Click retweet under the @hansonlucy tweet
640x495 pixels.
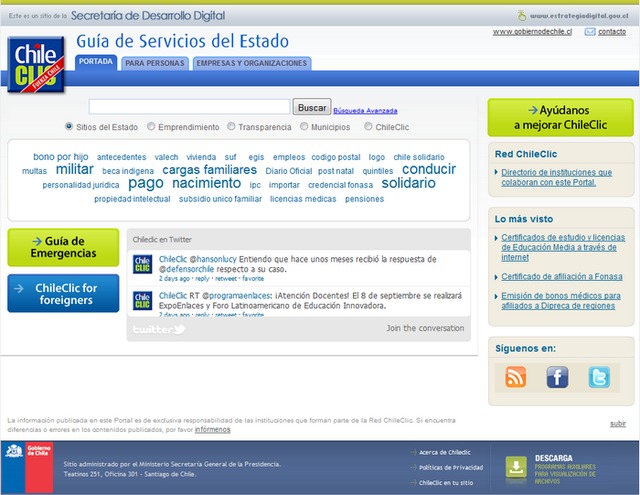tap(226, 279)
